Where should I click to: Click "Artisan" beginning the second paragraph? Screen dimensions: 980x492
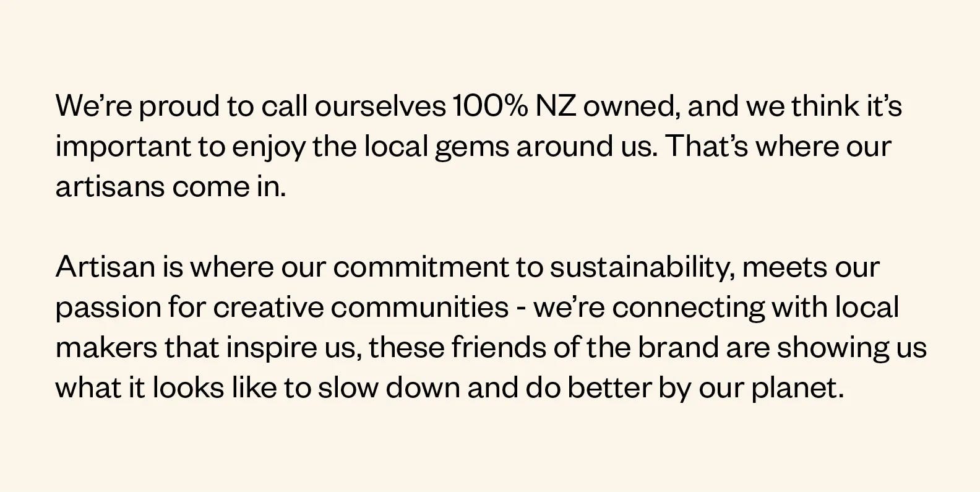click(x=105, y=267)
